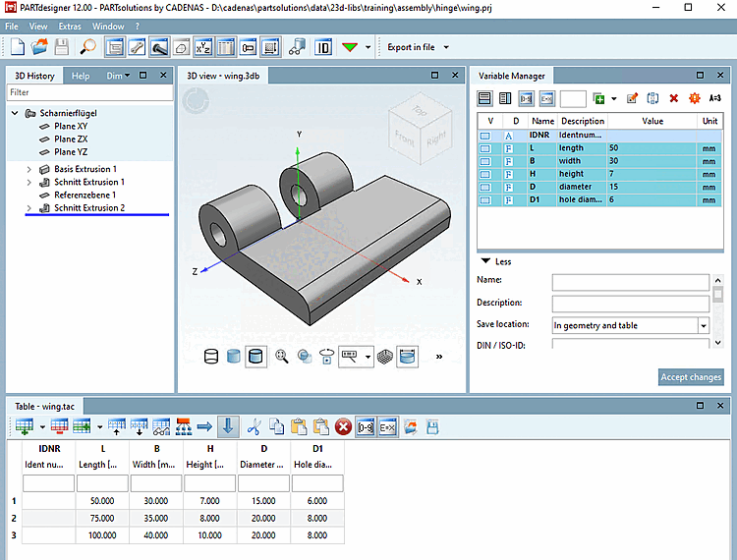Click the zoom magnifier icon below 3D view

(x=282, y=357)
